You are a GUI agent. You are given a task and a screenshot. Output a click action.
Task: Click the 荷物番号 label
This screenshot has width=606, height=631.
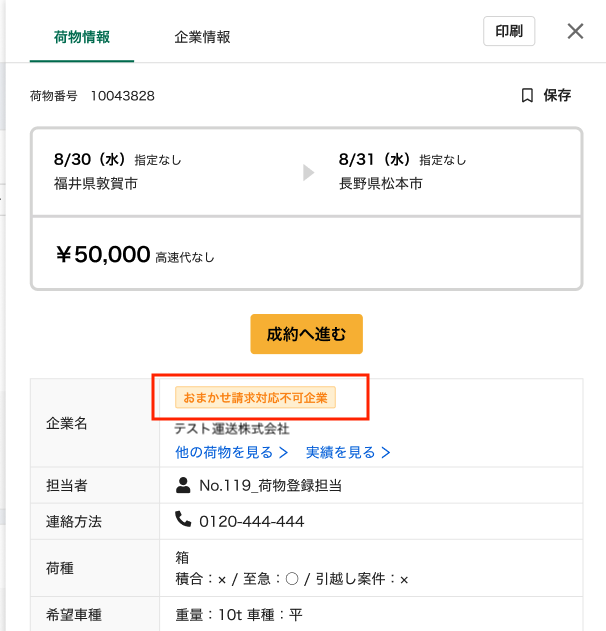coord(54,96)
